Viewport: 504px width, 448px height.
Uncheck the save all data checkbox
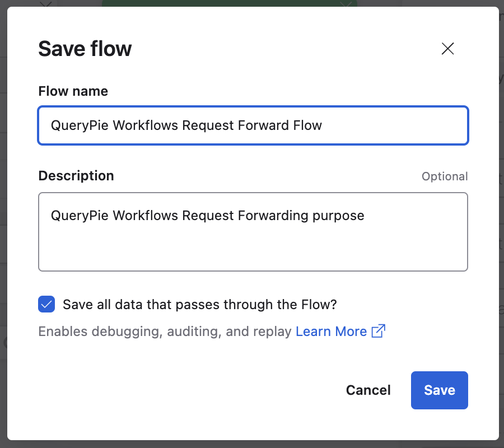46,305
